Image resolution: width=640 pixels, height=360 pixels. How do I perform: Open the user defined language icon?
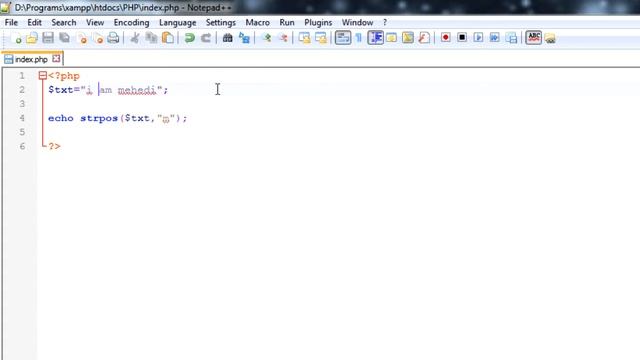[391, 38]
